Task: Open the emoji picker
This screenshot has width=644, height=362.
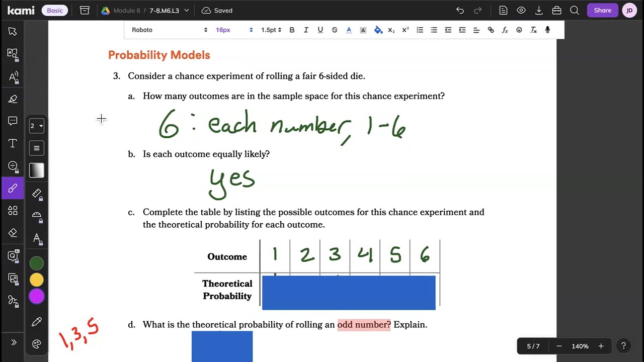Action: point(519,30)
